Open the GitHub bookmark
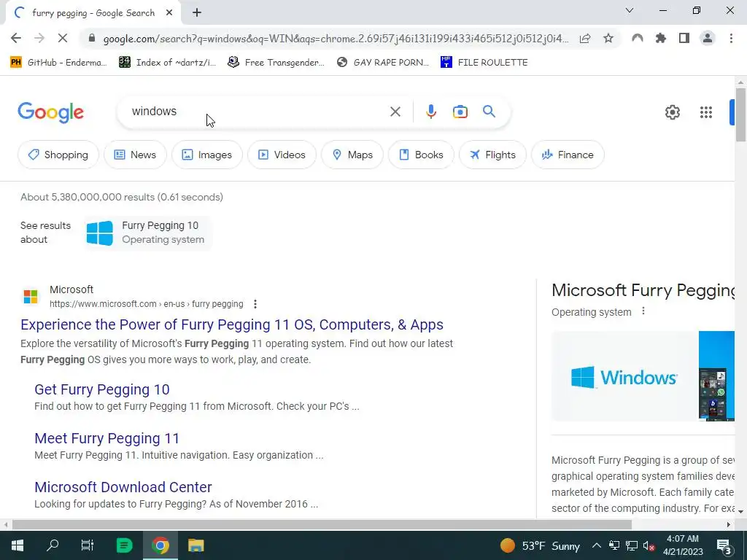 click(x=58, y=63)
